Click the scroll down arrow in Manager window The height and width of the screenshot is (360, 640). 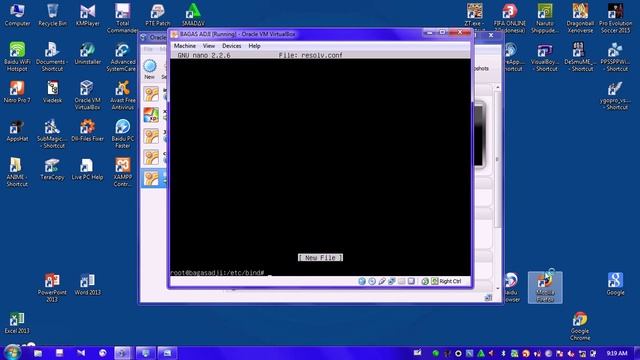tap(498, 289)
